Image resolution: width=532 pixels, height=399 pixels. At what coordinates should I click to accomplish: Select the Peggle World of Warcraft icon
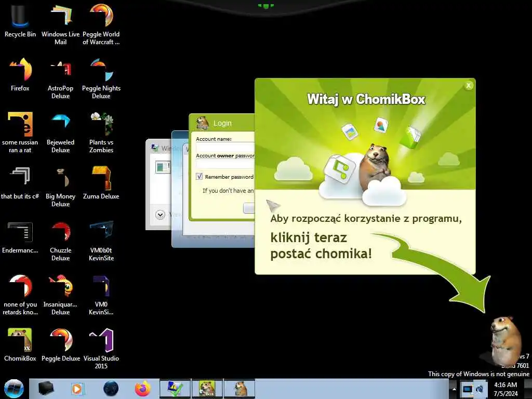pyautogui.click(x=101, y=24)
